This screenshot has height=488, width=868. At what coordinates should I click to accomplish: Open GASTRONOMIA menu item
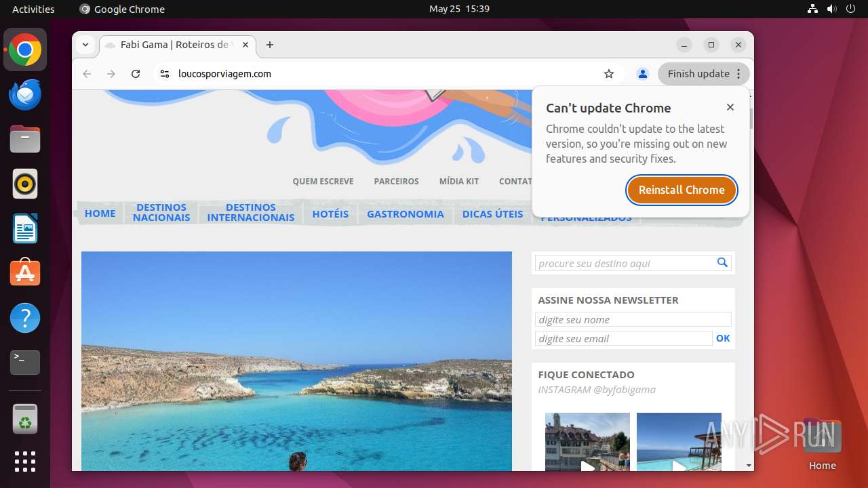(x=406, y=213)
